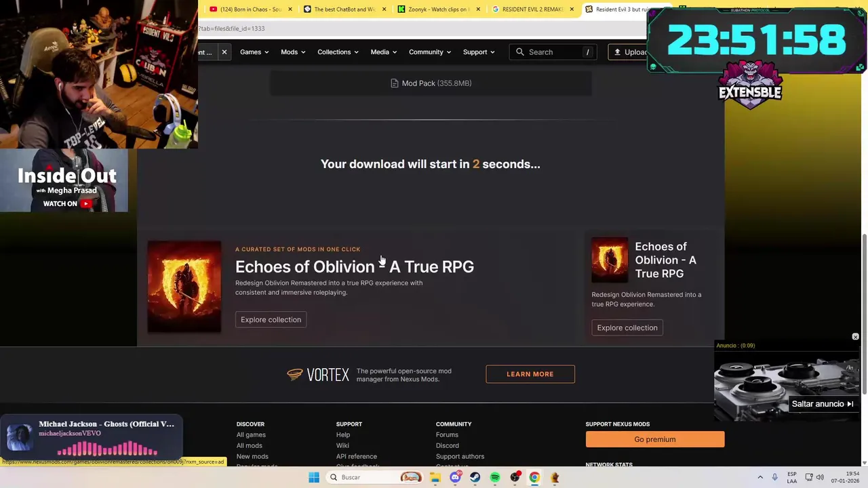Open the Wiki footer link
The image size is (868, 488).
coord(342,446)
